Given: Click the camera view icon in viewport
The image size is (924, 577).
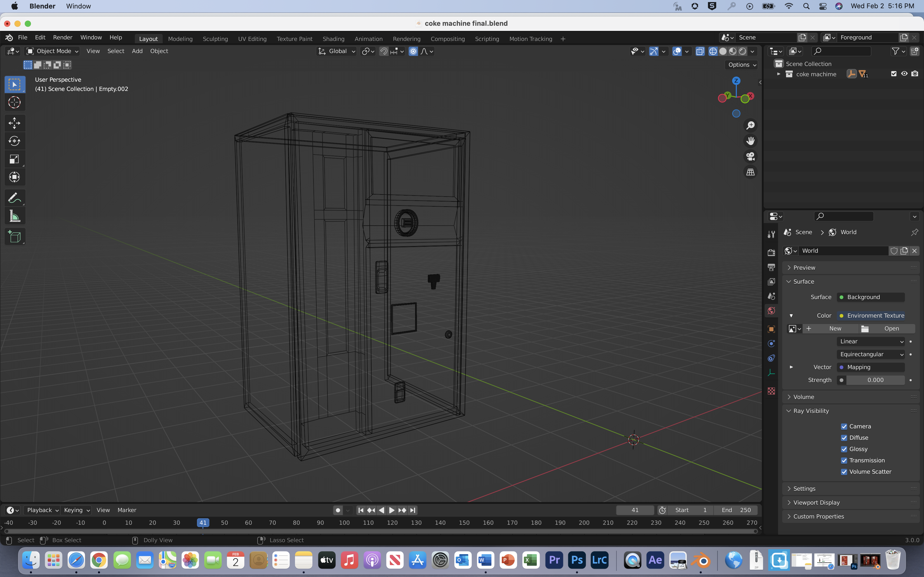Looking at the screenshot, I should point(750,156).
